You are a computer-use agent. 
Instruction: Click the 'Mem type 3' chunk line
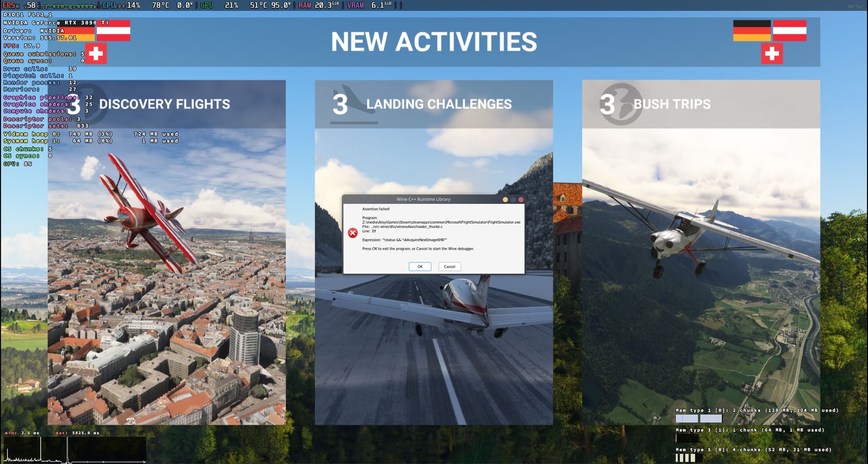click(750, 430)
